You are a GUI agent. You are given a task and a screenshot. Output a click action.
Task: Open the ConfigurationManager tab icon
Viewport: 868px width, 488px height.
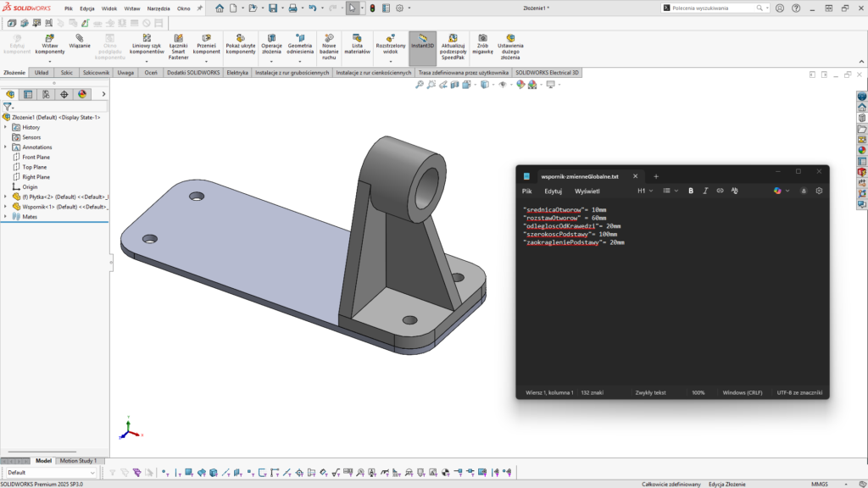(46, 94)
